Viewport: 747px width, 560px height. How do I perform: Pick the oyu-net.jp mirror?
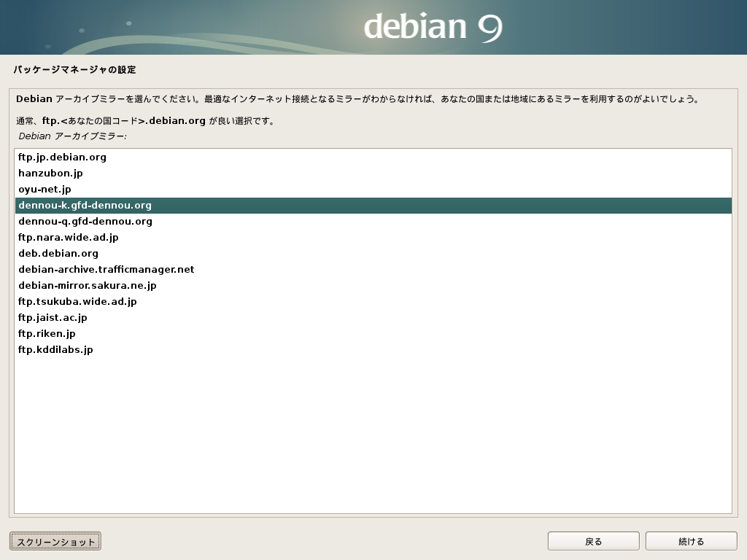pos(373,190)
